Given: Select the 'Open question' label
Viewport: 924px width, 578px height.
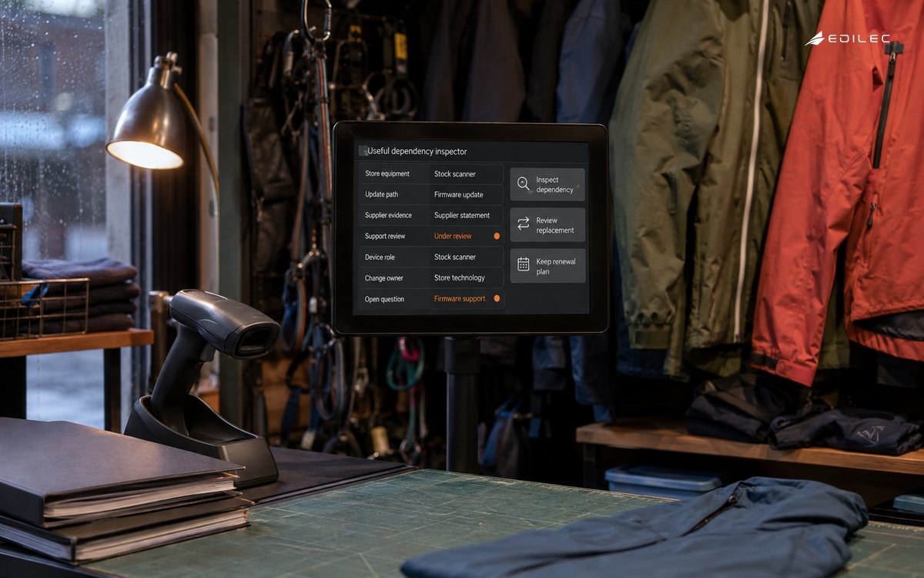Looking at the screenshot, I should 384,299.
